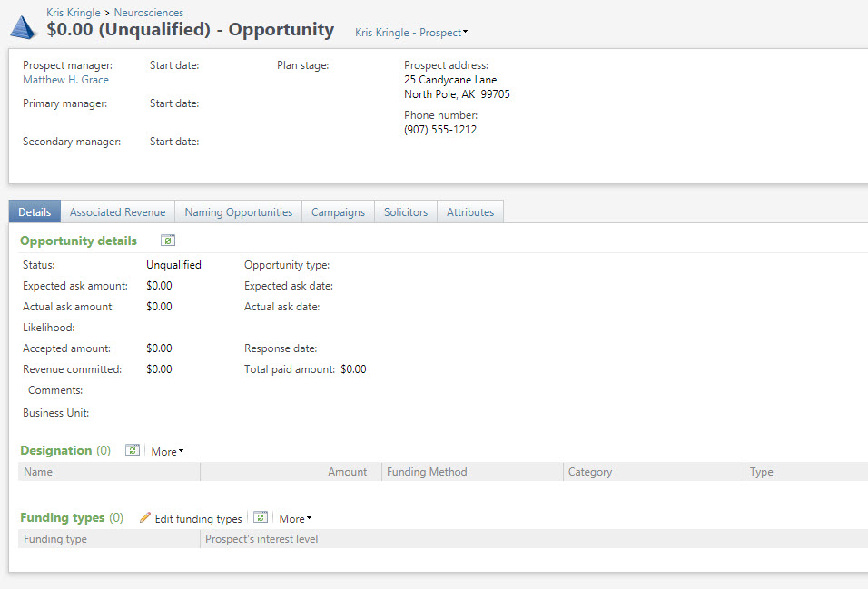Refresh the Opportunity details section
The height and width of the screenshot is (589, 868).
tap(168, 241)
